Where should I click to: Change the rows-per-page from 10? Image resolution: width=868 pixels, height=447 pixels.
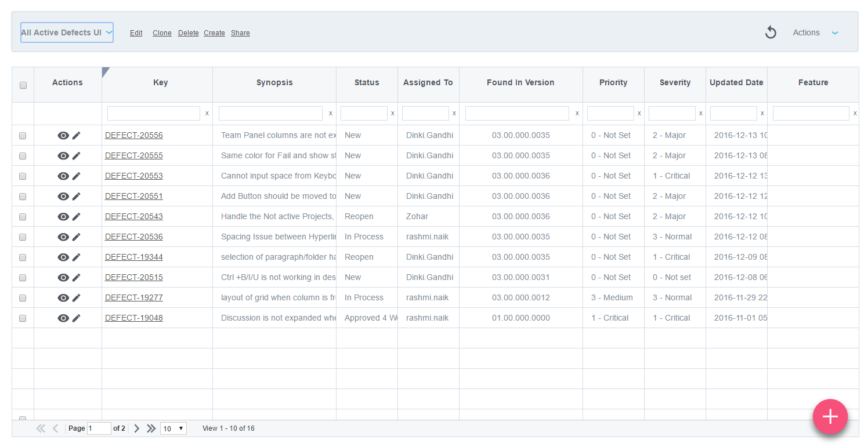[x=173, y=428]
